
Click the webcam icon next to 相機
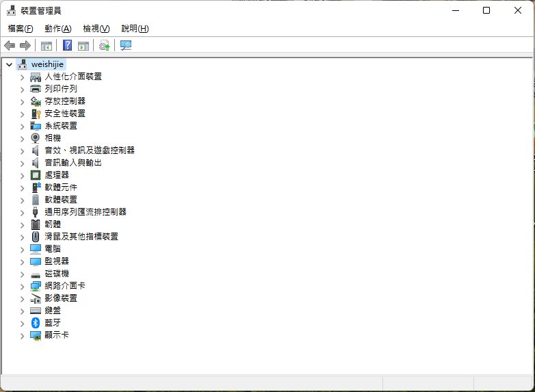tap(36, 138)
